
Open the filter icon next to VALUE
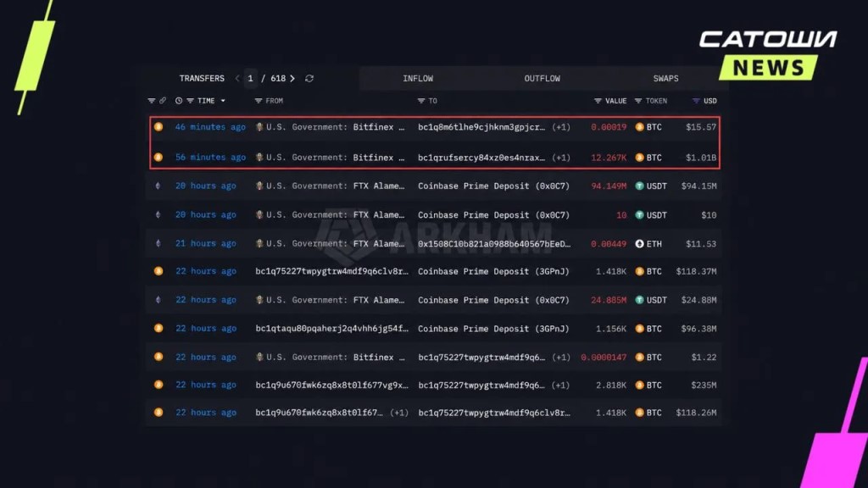(x=598, y=101)
